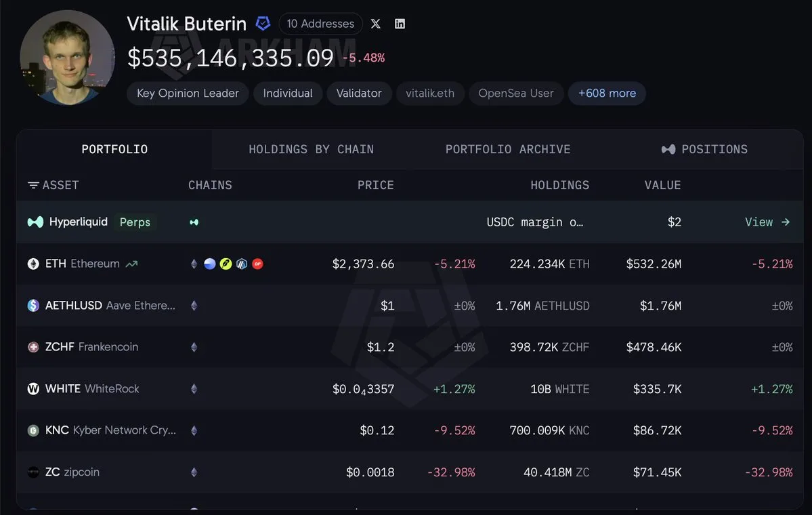Expand the +608 more tags
This screenshot has height=515, width=812.
coord(607,94)
